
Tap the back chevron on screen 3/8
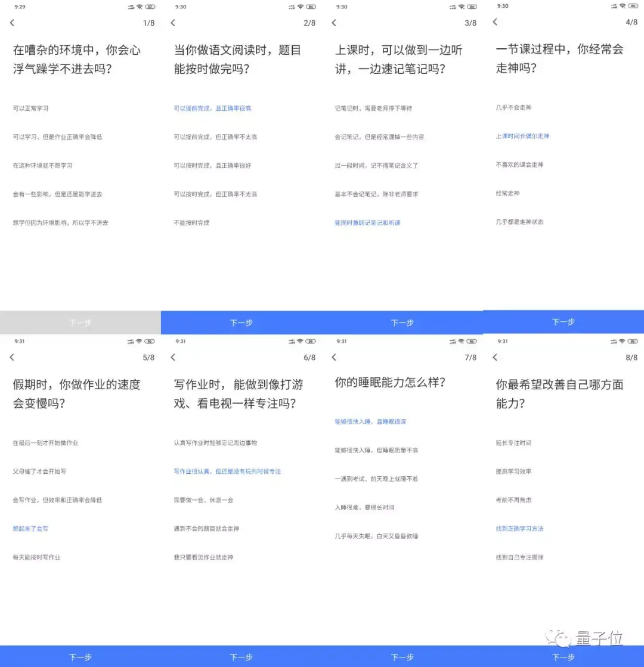334,23
